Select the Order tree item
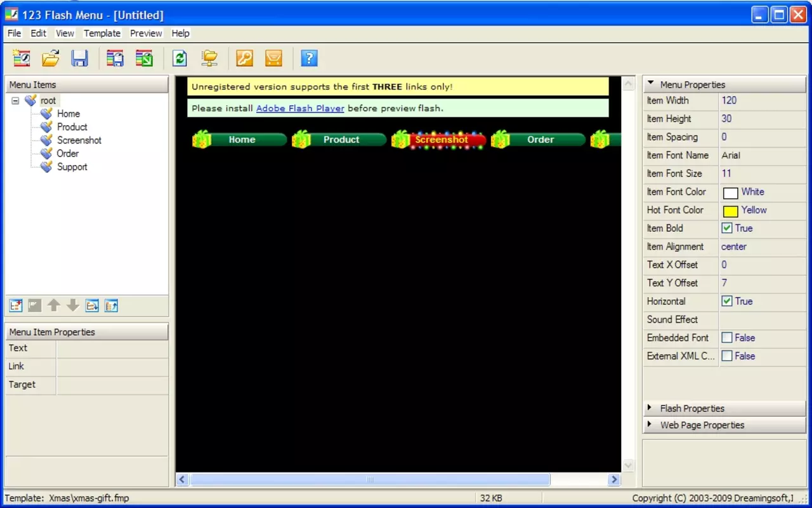Screen dimensions: 812x508 tap(68, 154)
